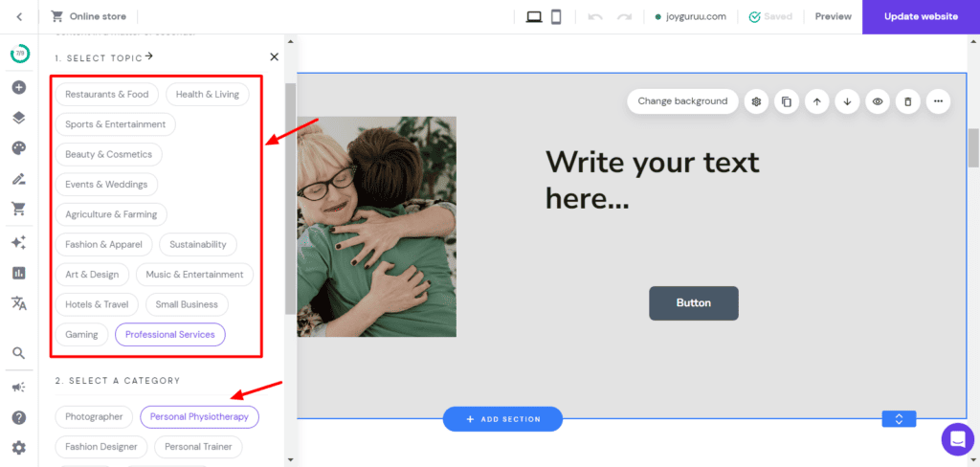Open the pages and layers sidebar icon

coord(19,118)
